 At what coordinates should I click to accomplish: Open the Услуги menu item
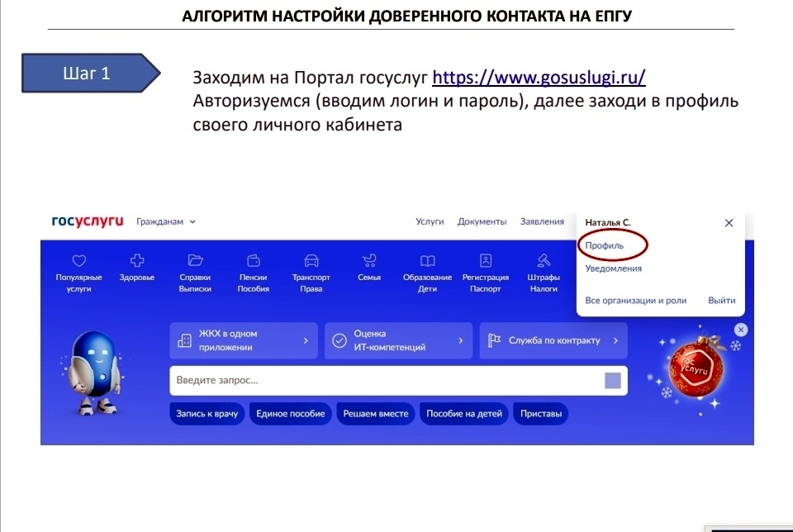coord(429,221)
